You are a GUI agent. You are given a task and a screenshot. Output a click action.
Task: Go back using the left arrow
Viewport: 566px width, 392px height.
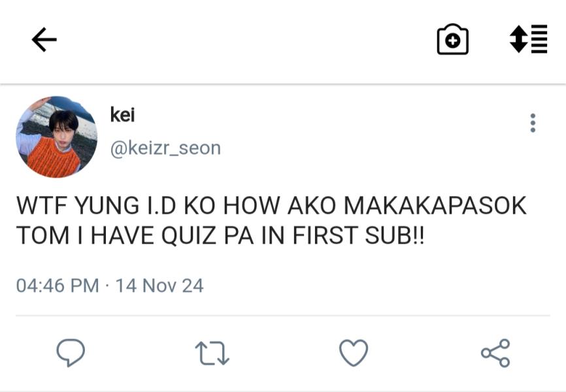(x=44, y=41)
